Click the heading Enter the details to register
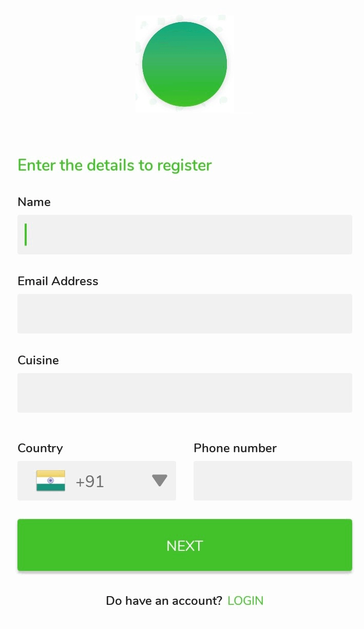 click(x=114, y=165)
